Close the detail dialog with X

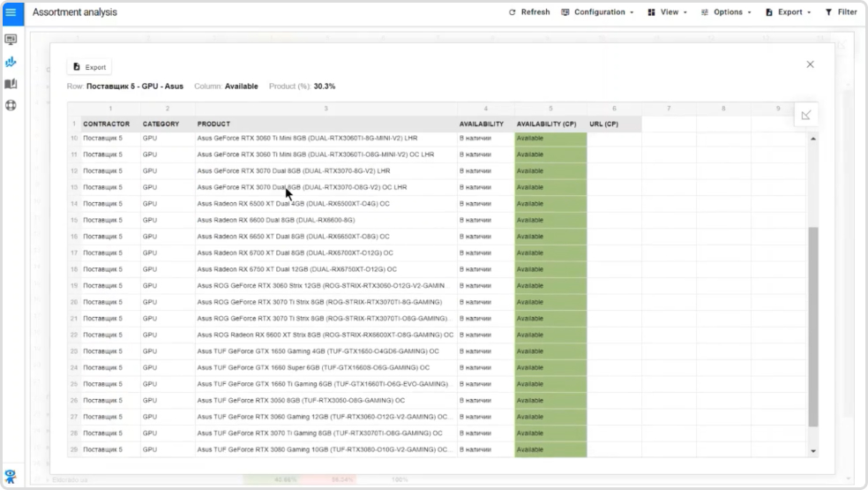[810, 64]
